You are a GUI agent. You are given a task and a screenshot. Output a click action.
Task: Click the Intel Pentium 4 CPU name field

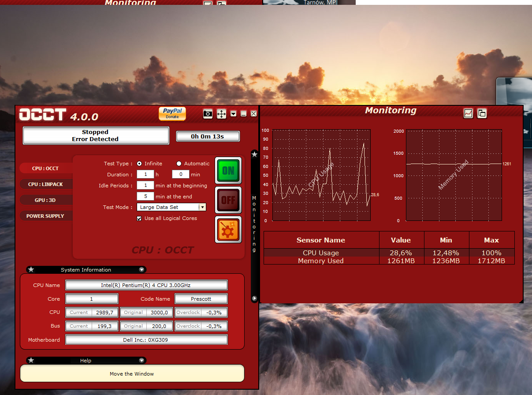coord(146,285)
